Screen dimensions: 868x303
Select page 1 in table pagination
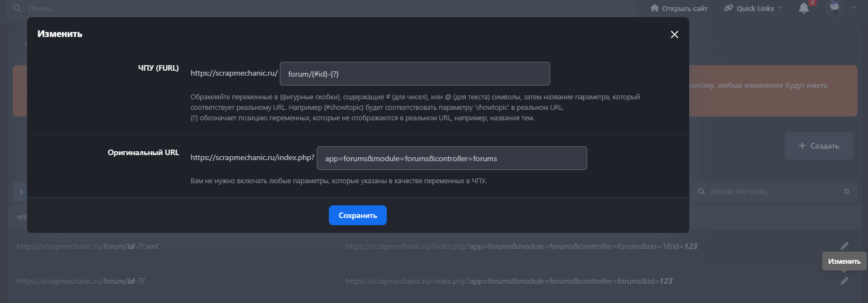point(22,192)
